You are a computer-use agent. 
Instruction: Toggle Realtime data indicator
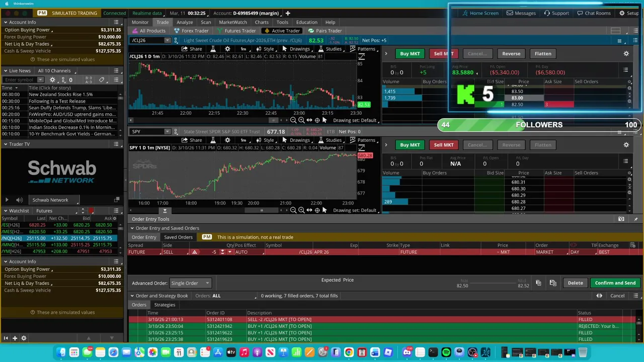click(x=147, y=13)
